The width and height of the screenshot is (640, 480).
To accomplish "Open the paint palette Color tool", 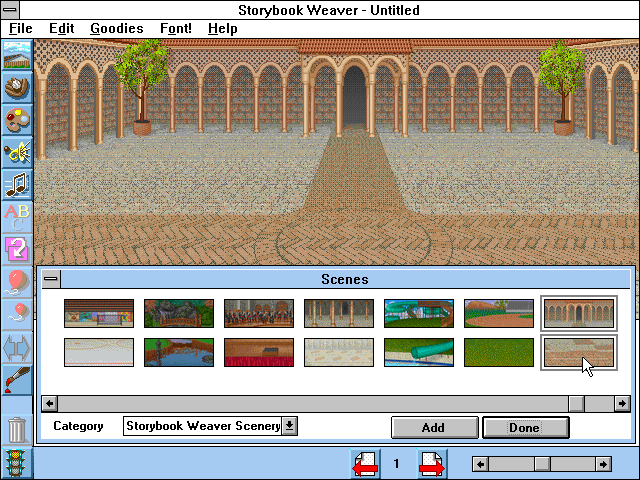I will (x=17, y=120).
